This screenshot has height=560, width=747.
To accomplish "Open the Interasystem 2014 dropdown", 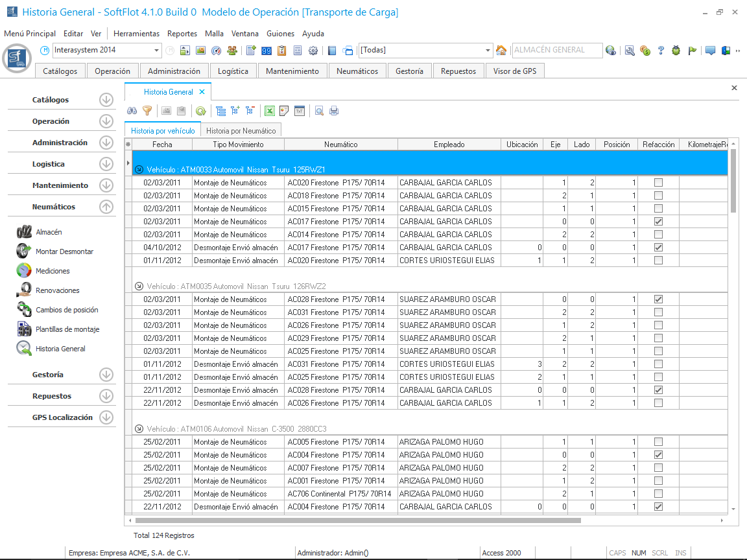I will click(157, 51).
